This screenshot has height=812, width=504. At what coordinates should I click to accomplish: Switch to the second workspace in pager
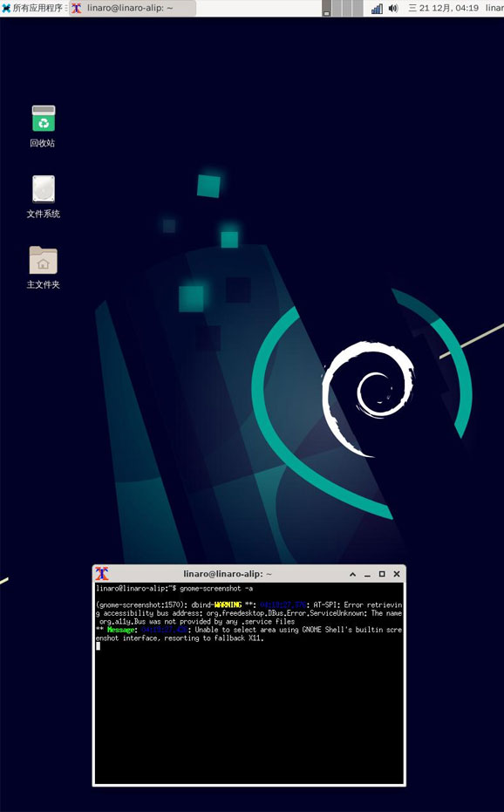(337, 9)
